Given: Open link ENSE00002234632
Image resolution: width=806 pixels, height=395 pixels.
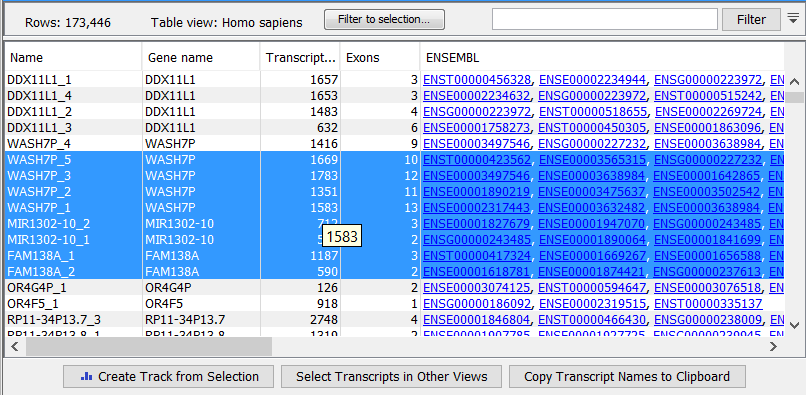Looking at the screenshot, I should (x=477, y=96).
